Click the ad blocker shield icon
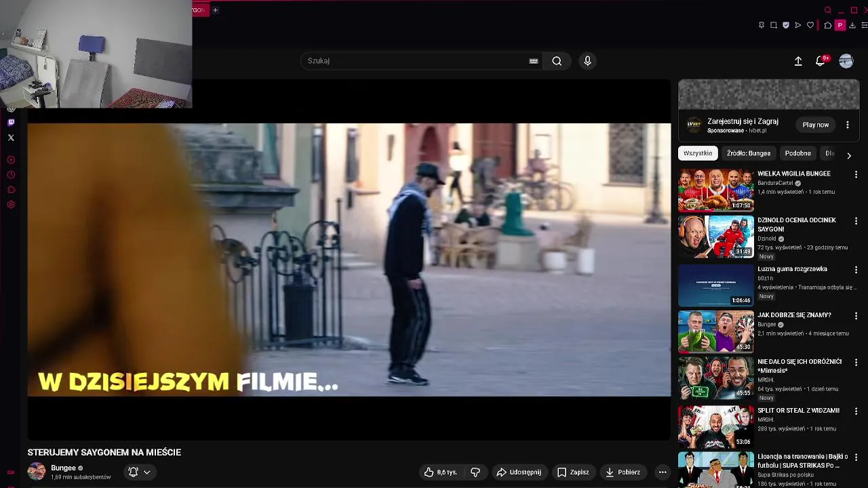868x488 pixels. [x=786, y=25]
